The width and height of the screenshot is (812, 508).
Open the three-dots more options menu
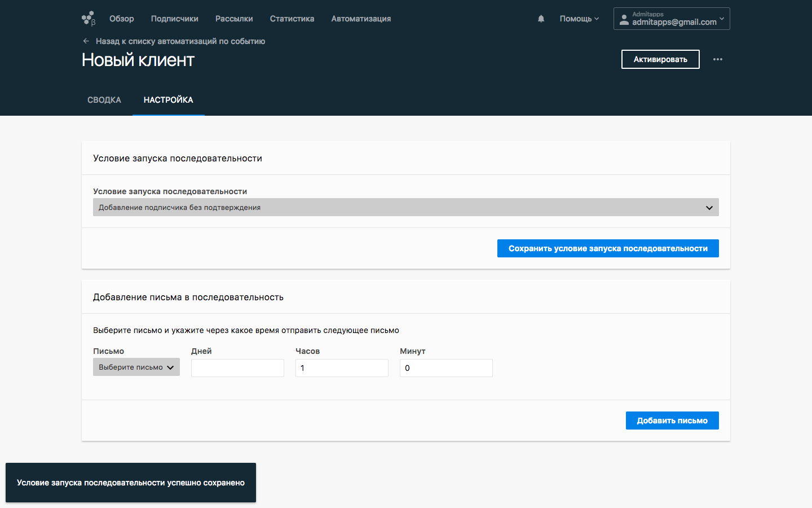tap(717, 59)
